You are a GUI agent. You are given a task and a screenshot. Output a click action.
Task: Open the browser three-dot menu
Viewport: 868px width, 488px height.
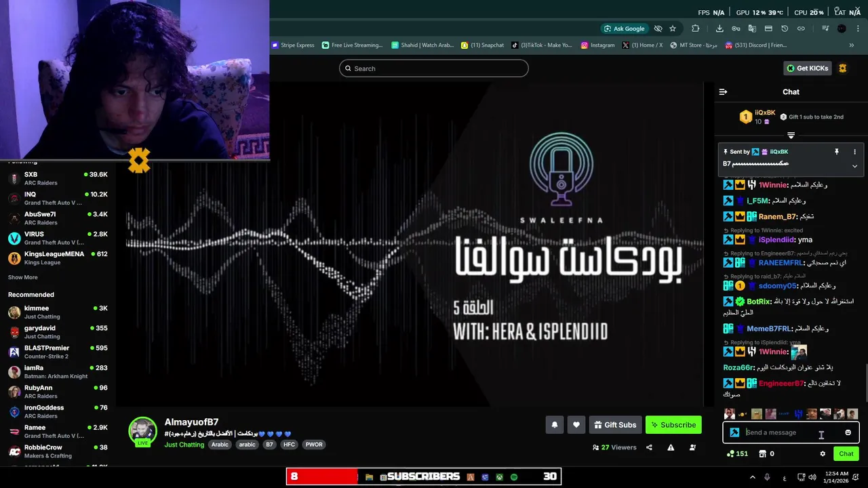pos(858,28)
